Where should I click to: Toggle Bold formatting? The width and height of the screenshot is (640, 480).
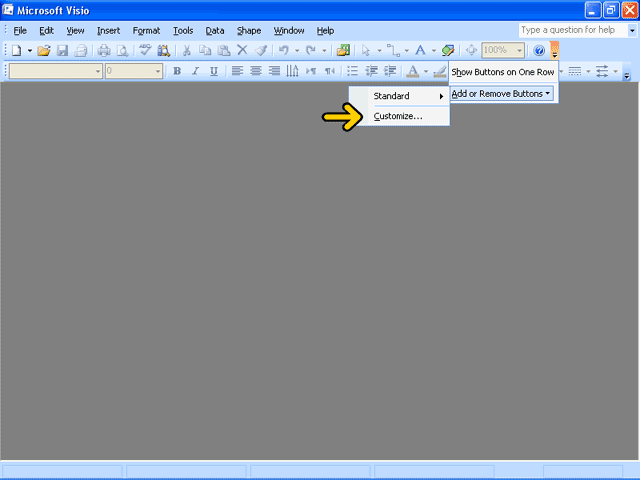[177, 71]
